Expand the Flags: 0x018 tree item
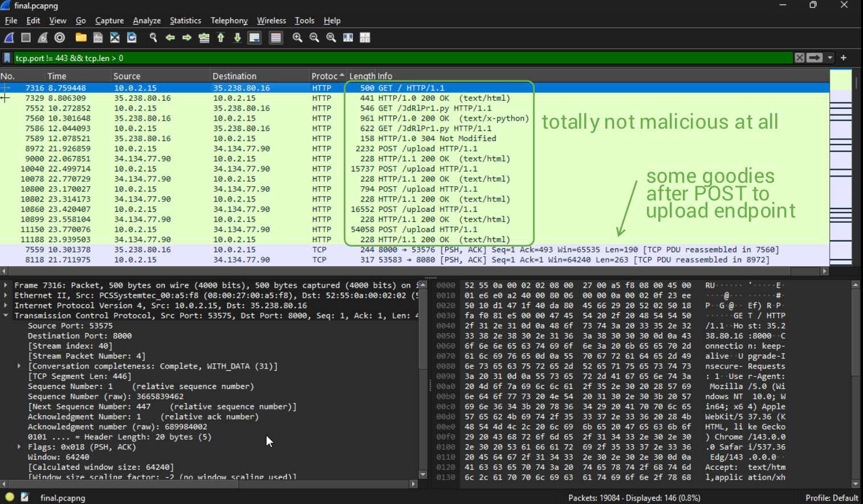 pos(19,447)
